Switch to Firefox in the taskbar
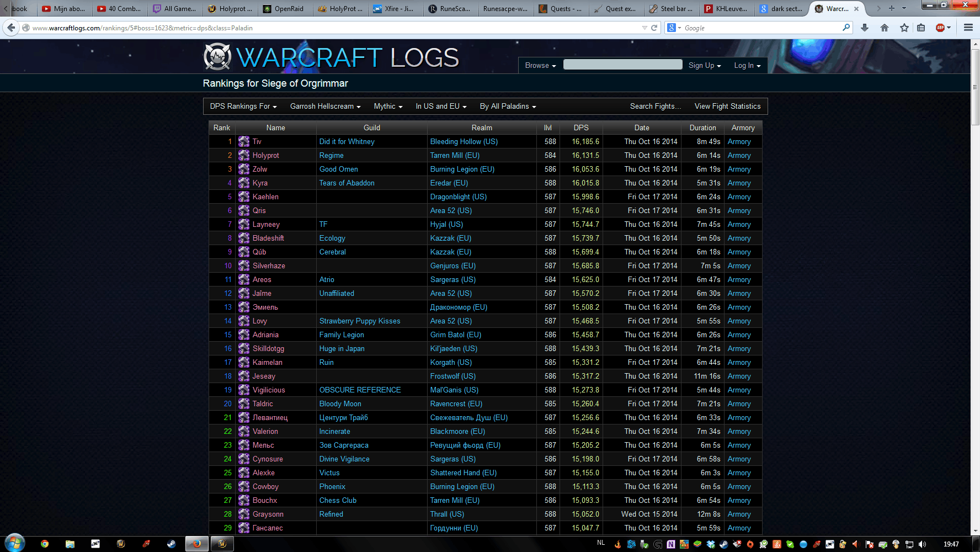The image size is (980, 552). [196, 544]
